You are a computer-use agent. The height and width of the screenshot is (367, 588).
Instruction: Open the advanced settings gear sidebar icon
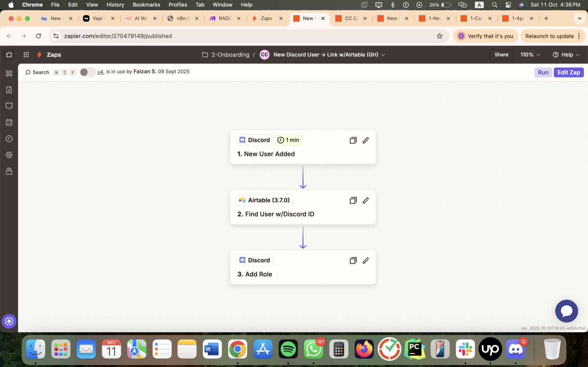point(9,155)
